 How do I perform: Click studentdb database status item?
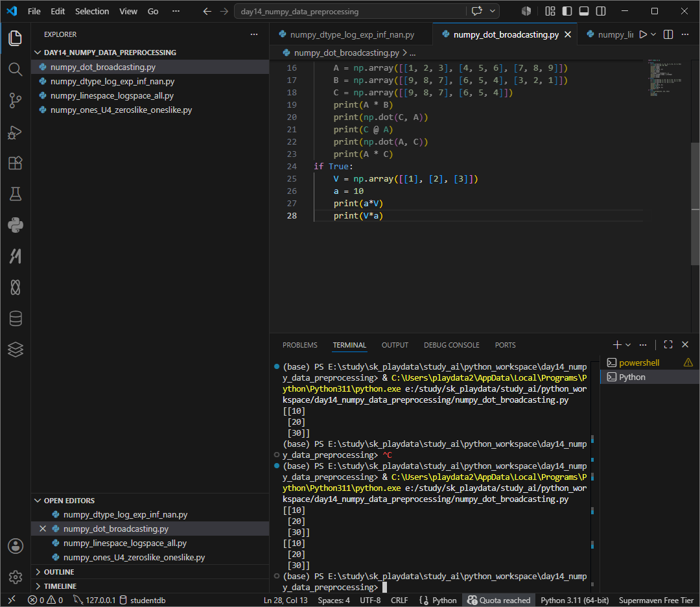pyautogui.click(x=143, y=600)
